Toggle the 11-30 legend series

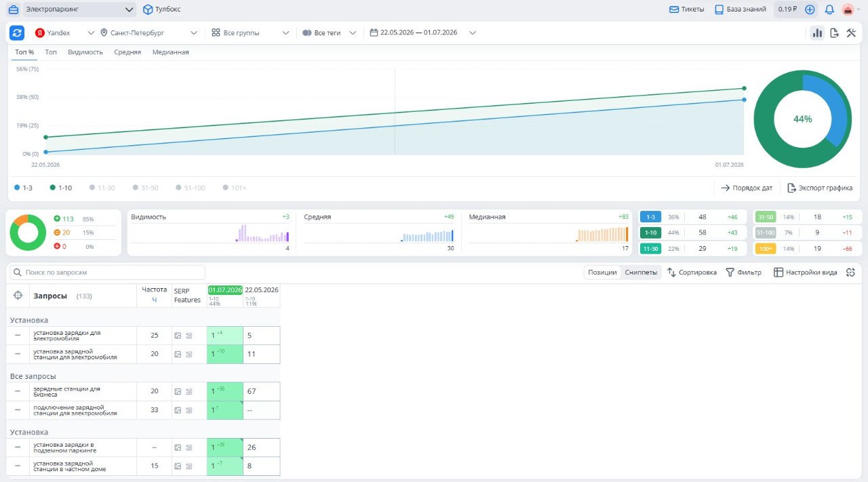click(102, 188)
